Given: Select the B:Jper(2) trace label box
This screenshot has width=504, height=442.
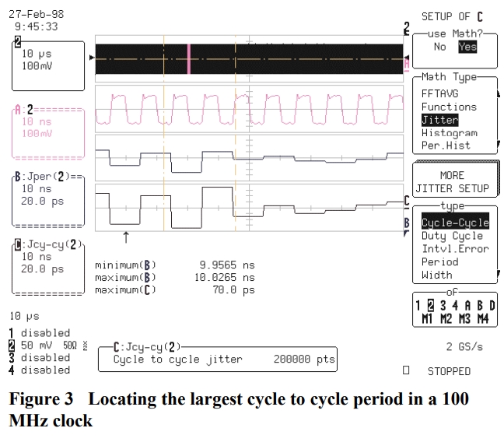Looking at the screenshot, I should click(x=46, y=198).
